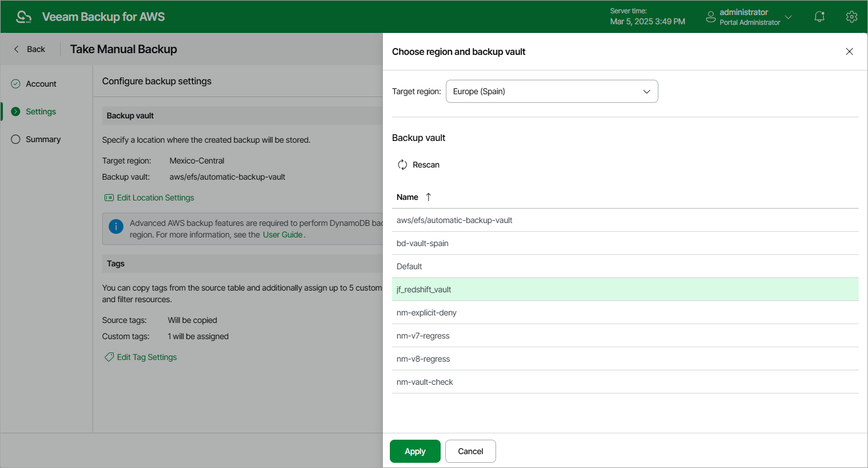Click the backup vault value under Target region
Screen dimensions: 868x468
tap(228, 177)
